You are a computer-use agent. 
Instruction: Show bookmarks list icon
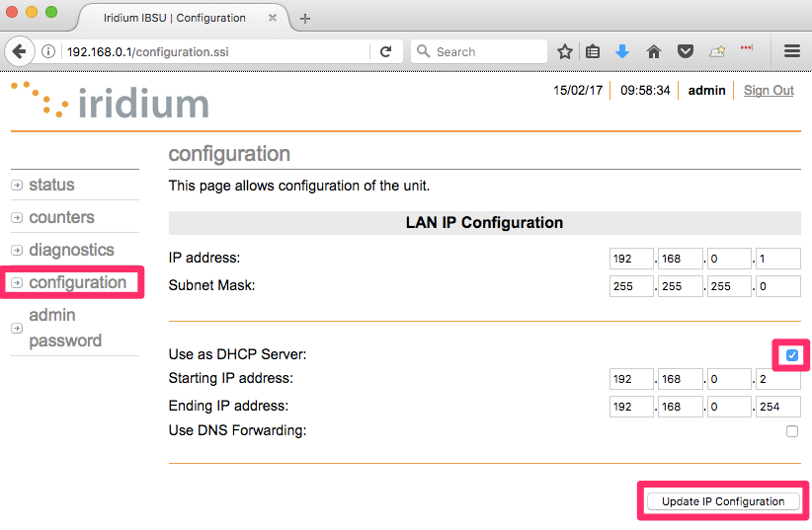click(593, 51)
